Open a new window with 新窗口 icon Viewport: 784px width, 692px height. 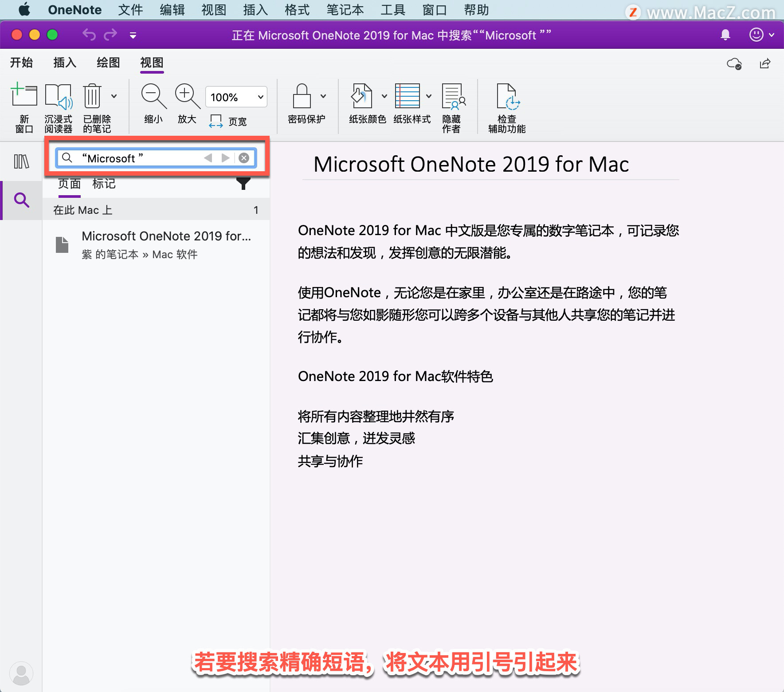click(24, 108)
